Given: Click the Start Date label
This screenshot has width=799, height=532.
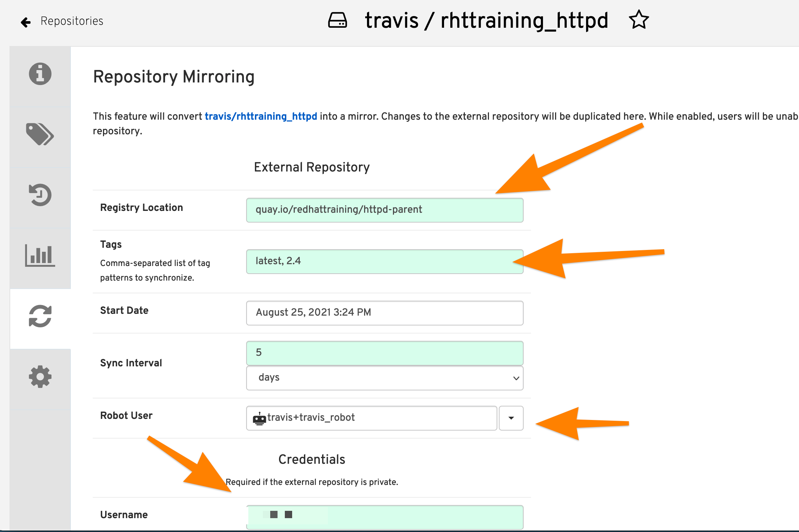Looking at the screenshot, I should coord(124,310).
